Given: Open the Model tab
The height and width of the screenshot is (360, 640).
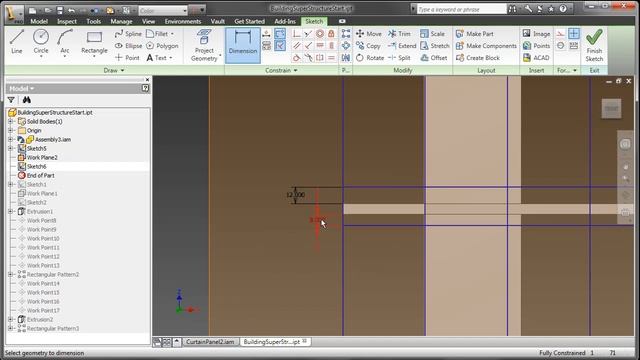Looking at the screenshot, I should point(39,21).
